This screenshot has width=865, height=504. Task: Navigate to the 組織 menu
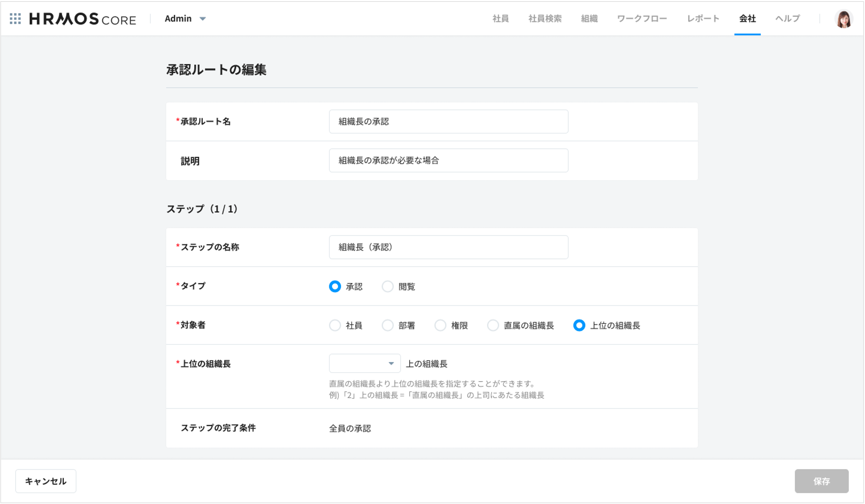[589, 19]
